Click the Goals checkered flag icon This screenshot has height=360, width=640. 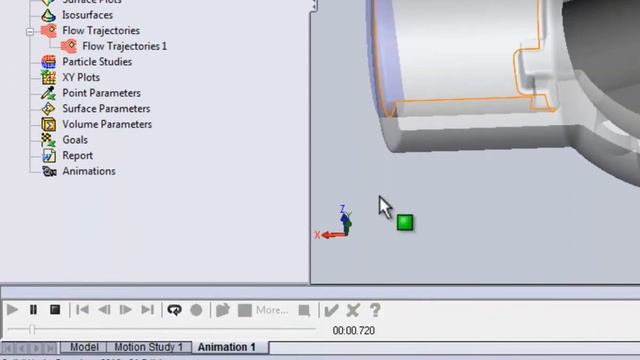click(x=48, y=140)
